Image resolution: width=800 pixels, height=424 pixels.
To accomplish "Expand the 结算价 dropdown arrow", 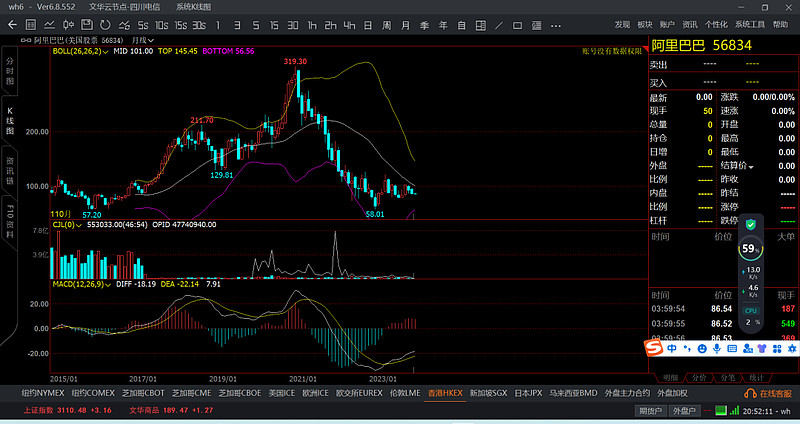I will [751, 167].
